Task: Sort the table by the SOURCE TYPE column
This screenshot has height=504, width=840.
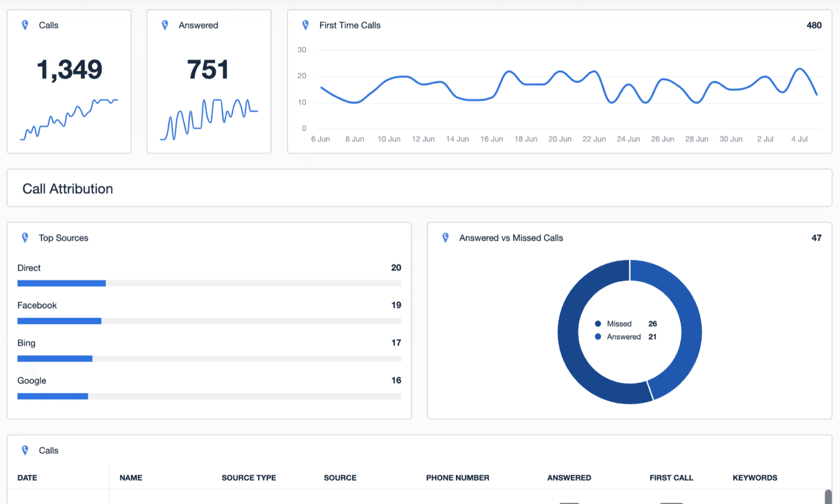Action: tap(248, 477)
